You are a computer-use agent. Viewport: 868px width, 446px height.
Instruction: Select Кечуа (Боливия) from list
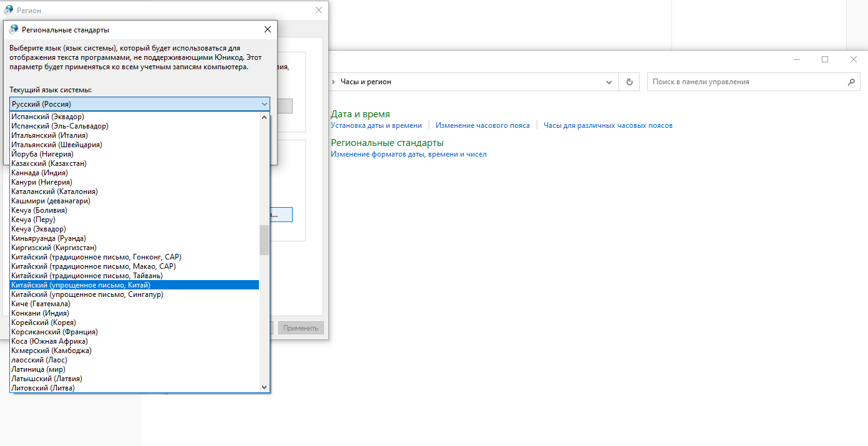pos(134,210)
